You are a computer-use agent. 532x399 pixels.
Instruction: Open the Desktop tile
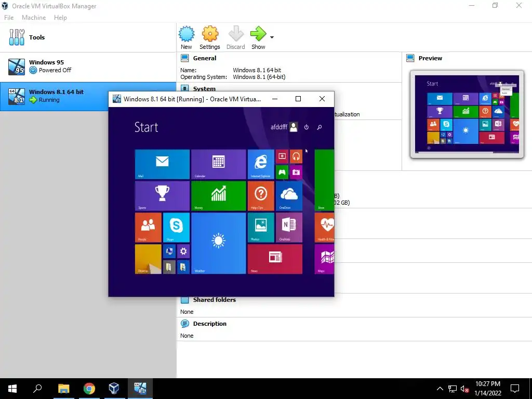(148, 259)
